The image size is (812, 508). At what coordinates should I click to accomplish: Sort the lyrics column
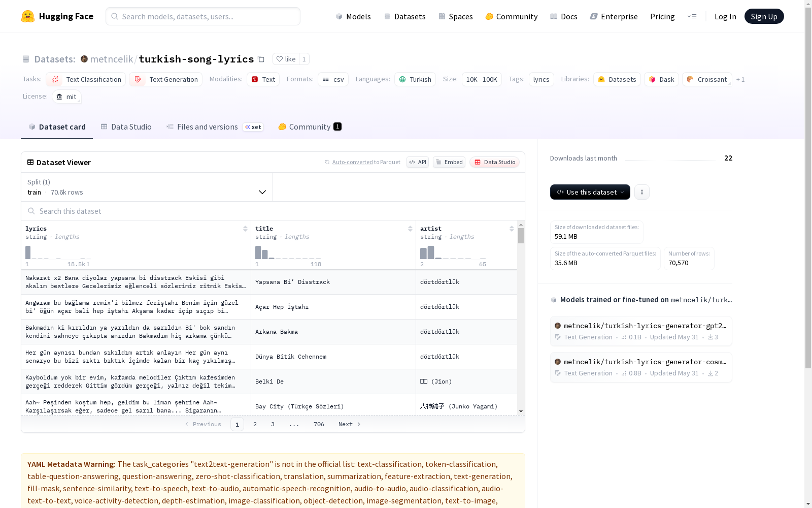(245, 229)
